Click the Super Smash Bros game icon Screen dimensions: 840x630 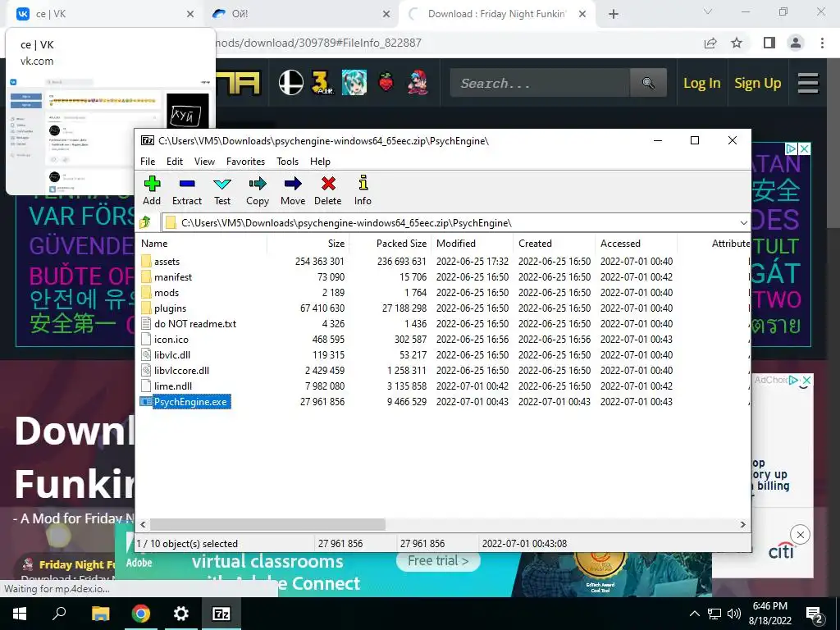291,83
